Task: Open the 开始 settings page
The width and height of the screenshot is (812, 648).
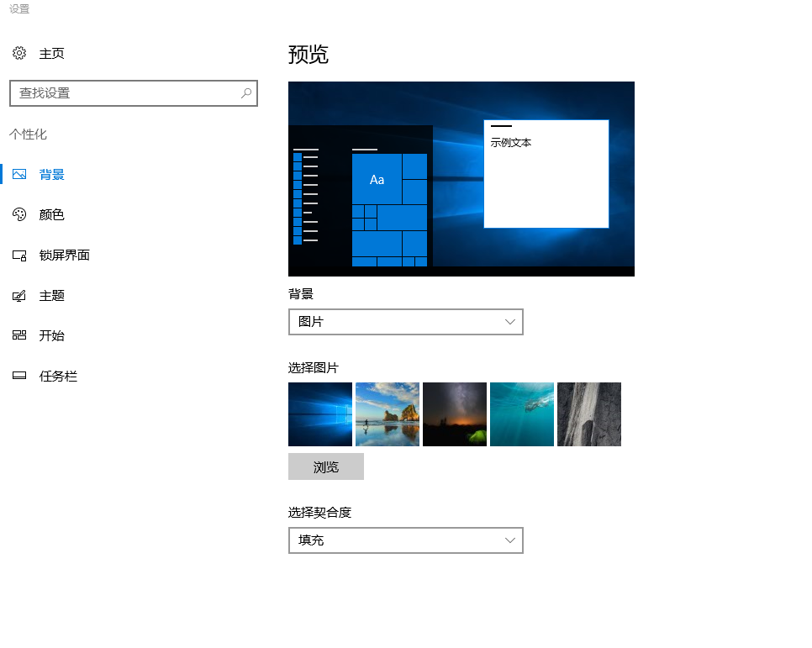Action: pyautogui.click(x=51, y=335)
